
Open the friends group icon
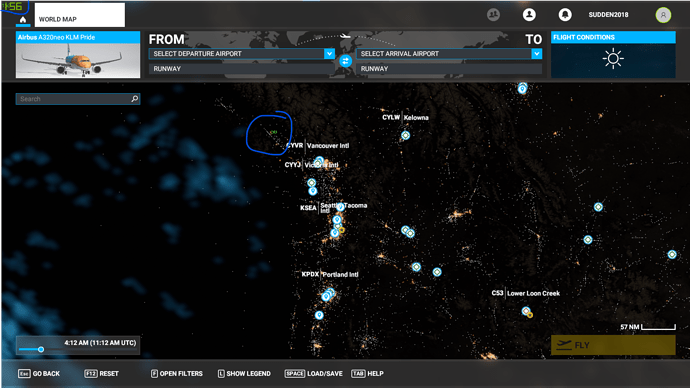click(x=493, y=15)
